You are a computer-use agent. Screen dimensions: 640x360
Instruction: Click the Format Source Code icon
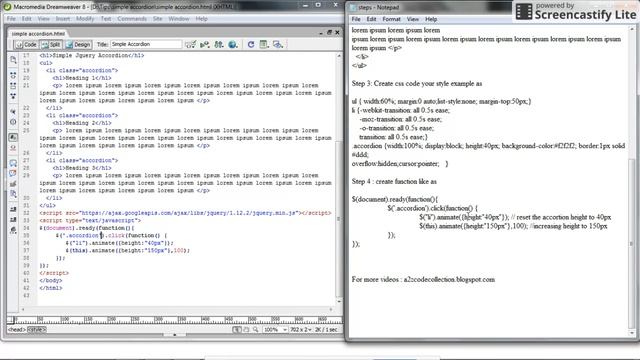(13, 230)
